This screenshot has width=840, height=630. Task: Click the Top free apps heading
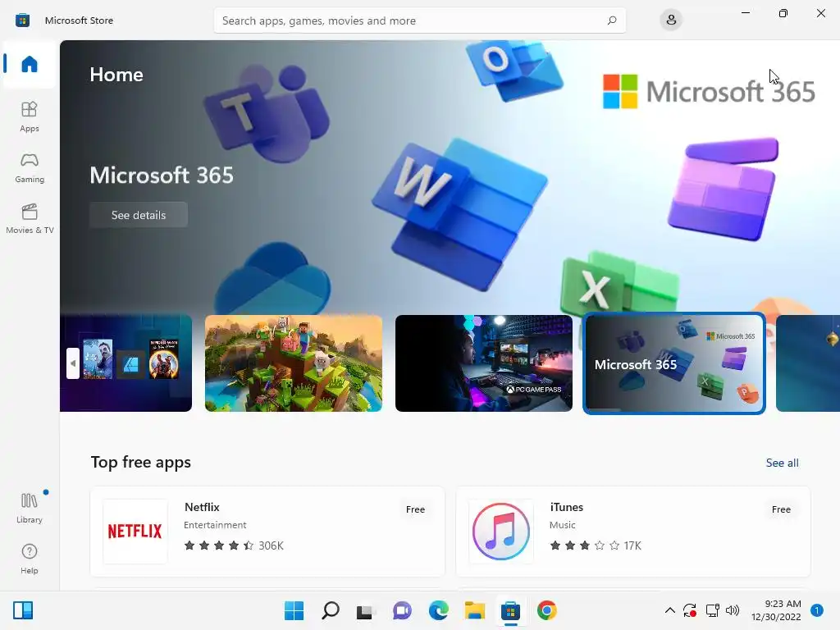click(141, 463)
